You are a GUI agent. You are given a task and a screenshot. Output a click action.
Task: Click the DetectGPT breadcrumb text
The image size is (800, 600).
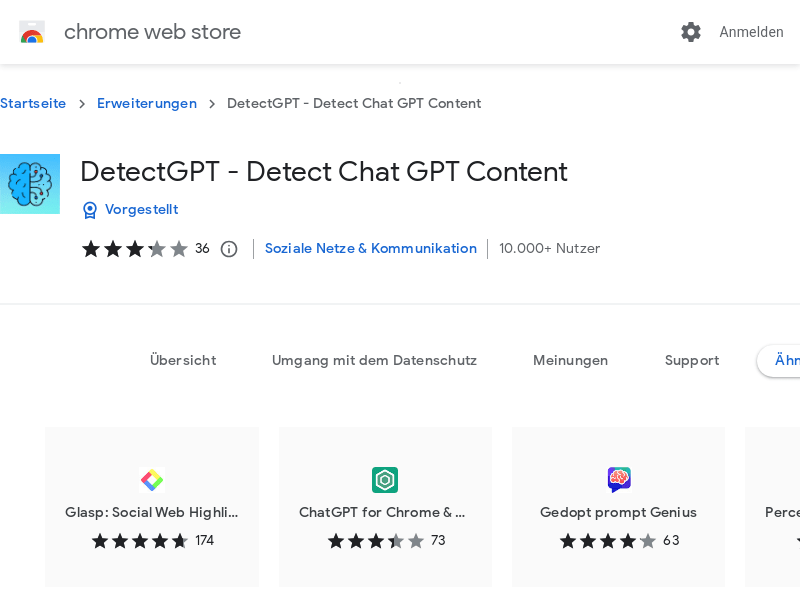(x=354, y=104)
